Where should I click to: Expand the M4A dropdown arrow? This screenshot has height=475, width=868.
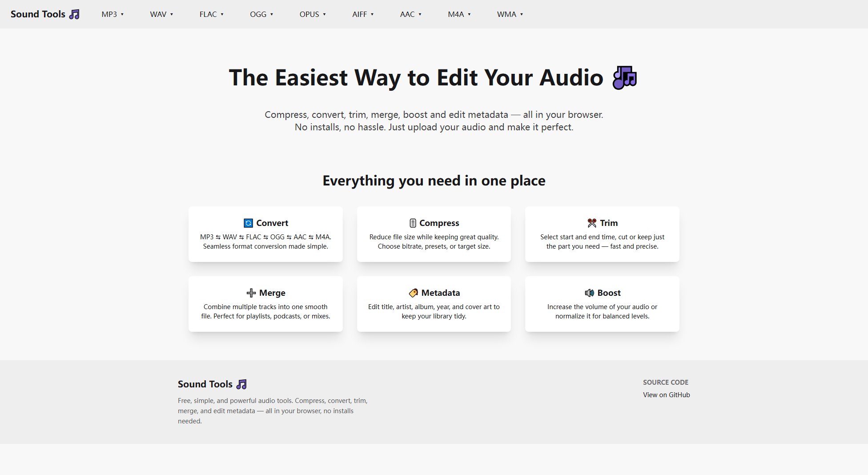pyautogui.click(x=469, y=14)
